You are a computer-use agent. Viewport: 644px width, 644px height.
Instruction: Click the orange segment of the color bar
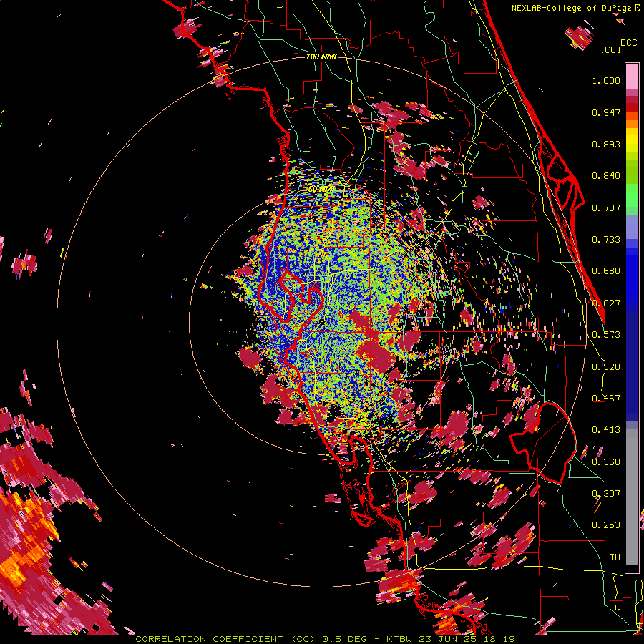coord(632,119)
